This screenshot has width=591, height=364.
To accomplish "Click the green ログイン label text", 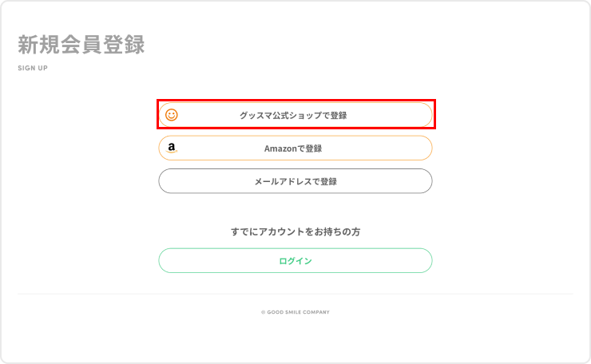I will (x=295, y=261).
